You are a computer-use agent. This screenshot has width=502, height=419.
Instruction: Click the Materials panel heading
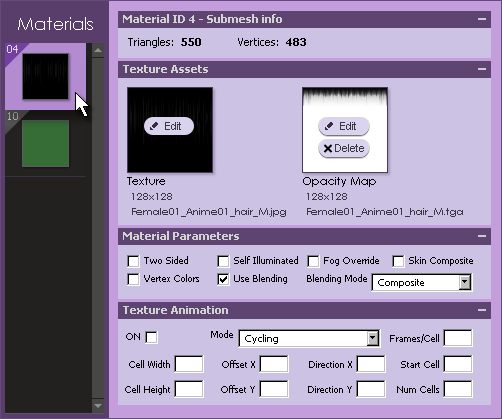pos(55,24)
